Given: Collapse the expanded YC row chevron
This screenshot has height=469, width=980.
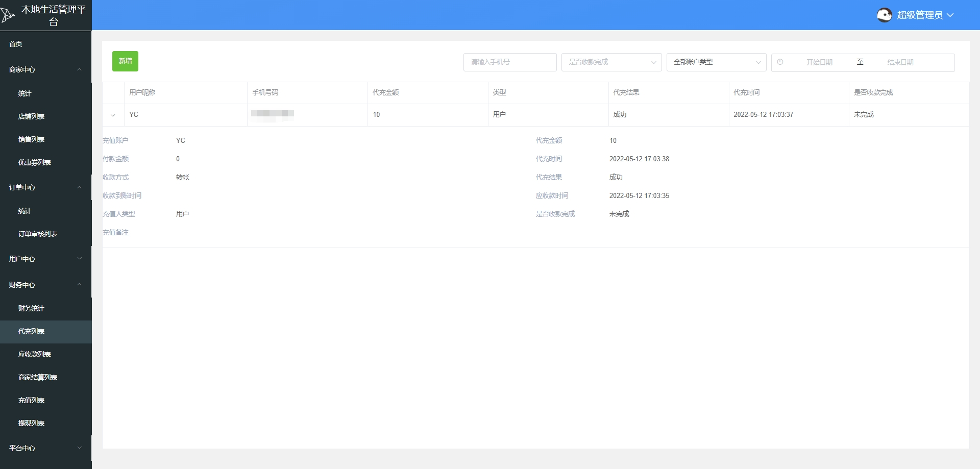Looking at the screenshot, I should 113,115.
